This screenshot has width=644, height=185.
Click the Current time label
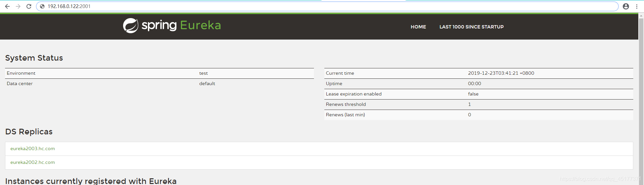tap(340, 73)
